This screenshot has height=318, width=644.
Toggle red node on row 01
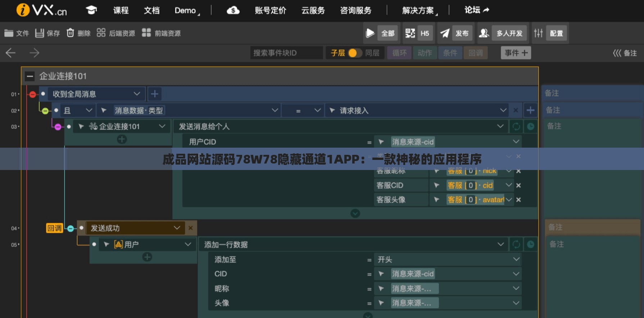pyautogui.click(x=33, y=94)
